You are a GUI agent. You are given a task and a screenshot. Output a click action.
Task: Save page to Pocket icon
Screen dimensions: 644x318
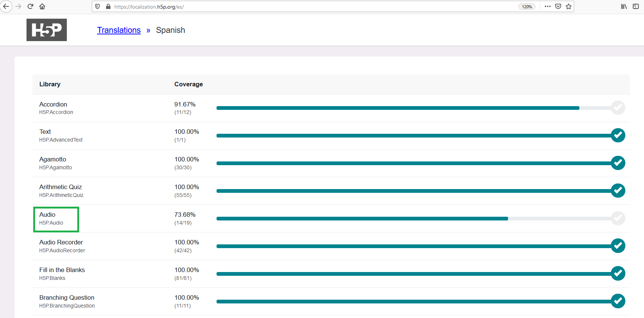pos(558,6)
